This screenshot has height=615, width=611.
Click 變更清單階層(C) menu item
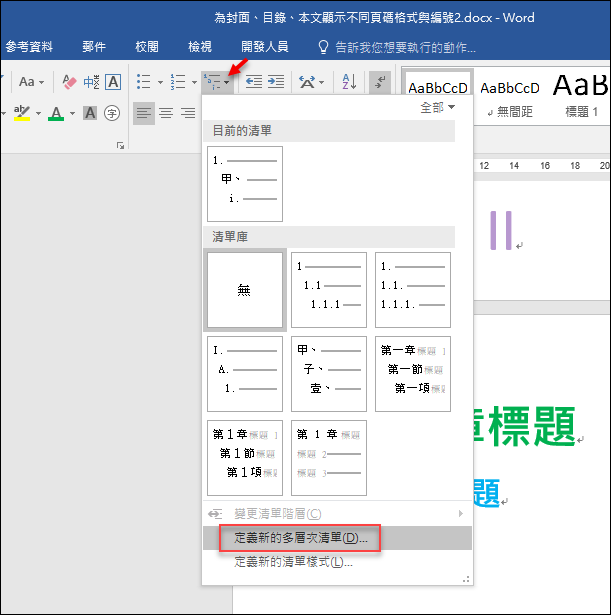coord(337,513)
